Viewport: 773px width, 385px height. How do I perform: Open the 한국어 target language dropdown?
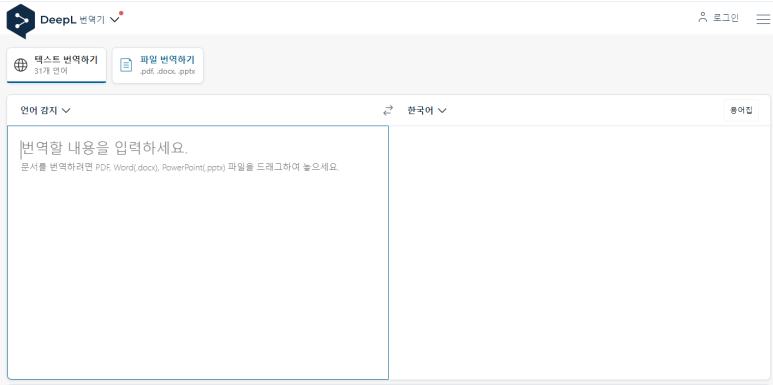tap(426, 110)
